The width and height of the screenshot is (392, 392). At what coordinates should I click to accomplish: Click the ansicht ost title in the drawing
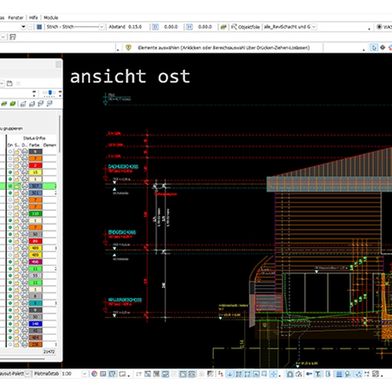click(x=130, y=76)
